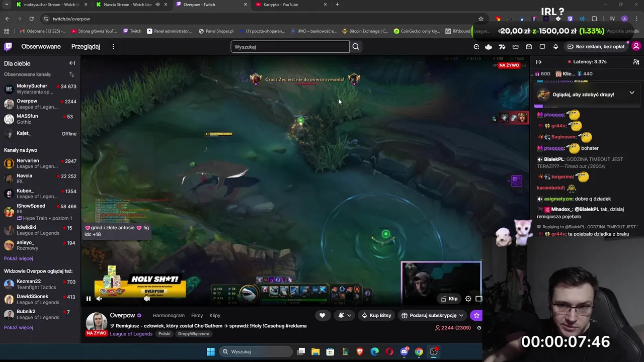
Task: Open a new browser tab
Action: pyautogui.click(x=337, y=5)
